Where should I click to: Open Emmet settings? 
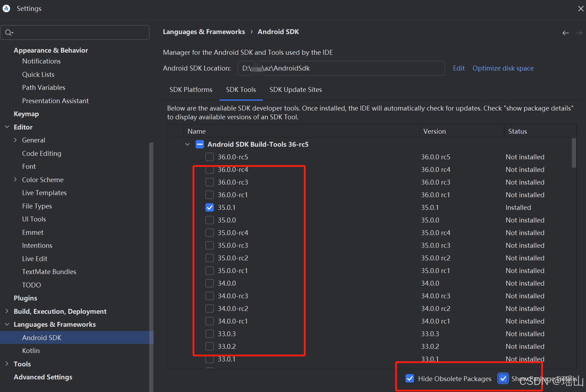pos(33,232)
